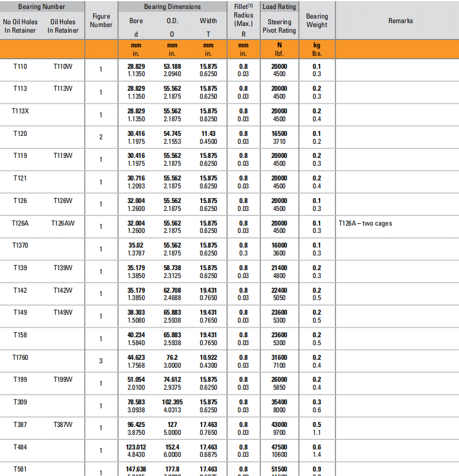Click the 102.395 O.D. value
Screen dimensions: 459x476
pyautogui.click(x=172, y=402)
